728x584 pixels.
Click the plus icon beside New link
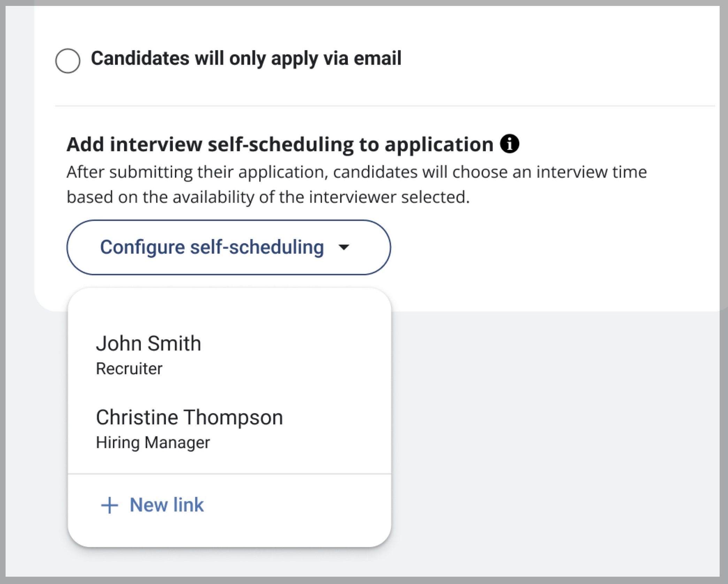(x=109, y=505)
